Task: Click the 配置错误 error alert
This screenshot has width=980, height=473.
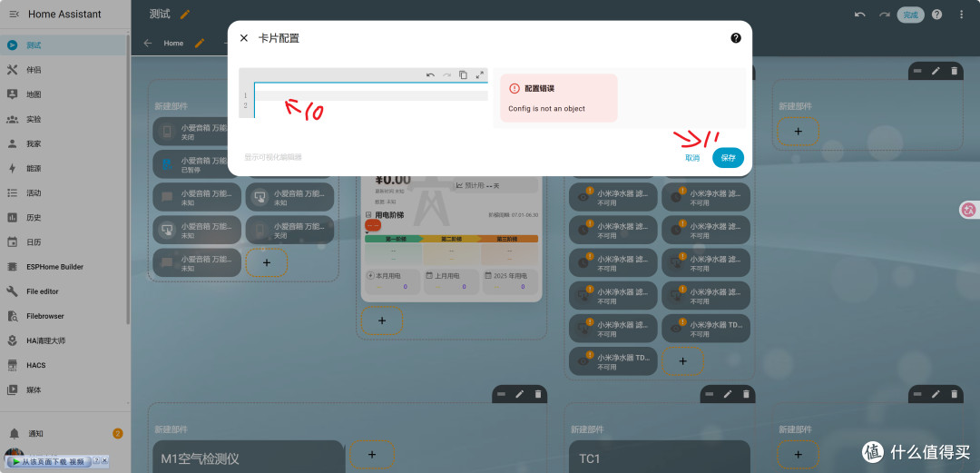Action: pyautogui.click(x=559, y=98)
